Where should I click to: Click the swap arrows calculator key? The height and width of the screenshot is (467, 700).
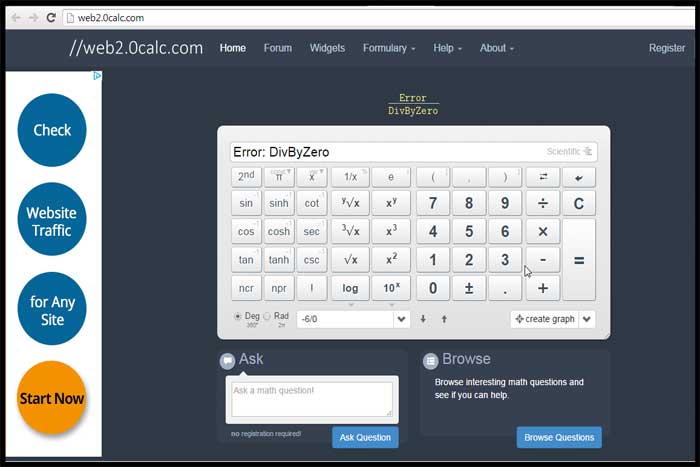[x=543, y=177]
